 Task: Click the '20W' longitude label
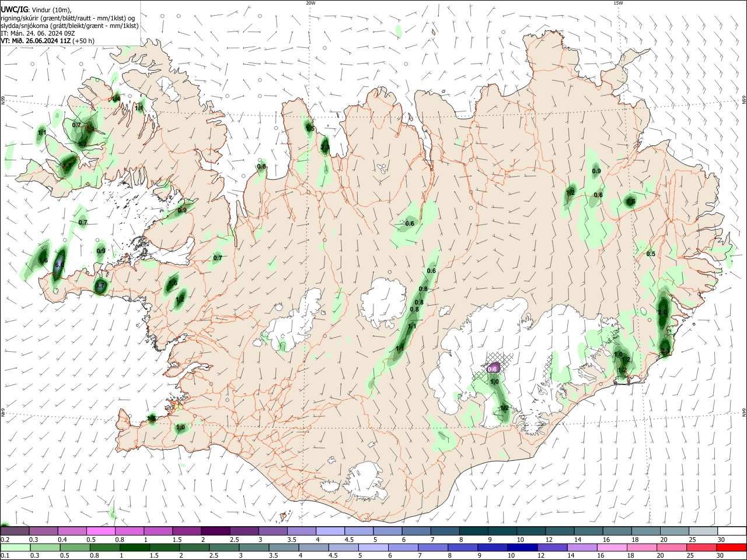point(310,3)
